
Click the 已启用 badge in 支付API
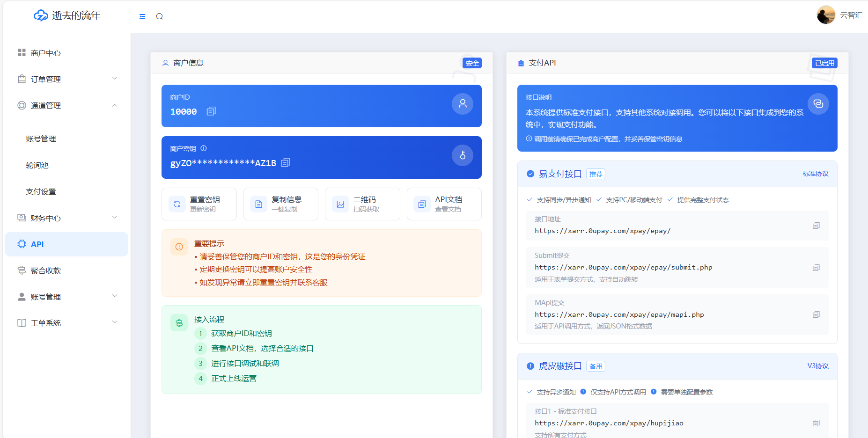(x=824, y=63)
